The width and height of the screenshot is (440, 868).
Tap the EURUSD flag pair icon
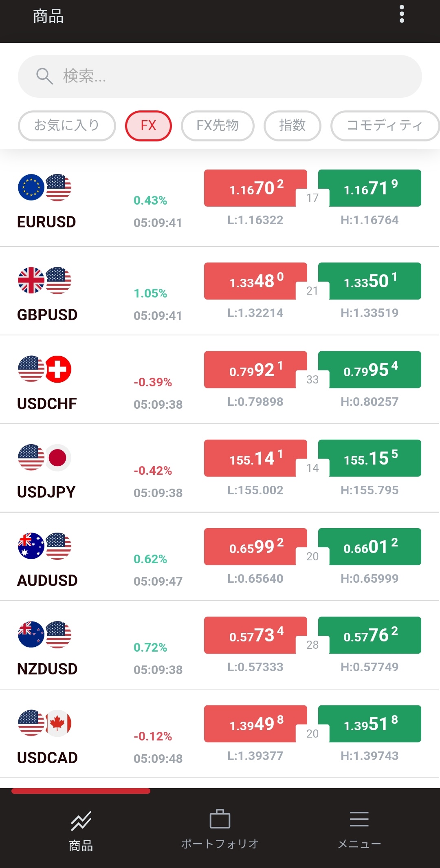point(45,187)
